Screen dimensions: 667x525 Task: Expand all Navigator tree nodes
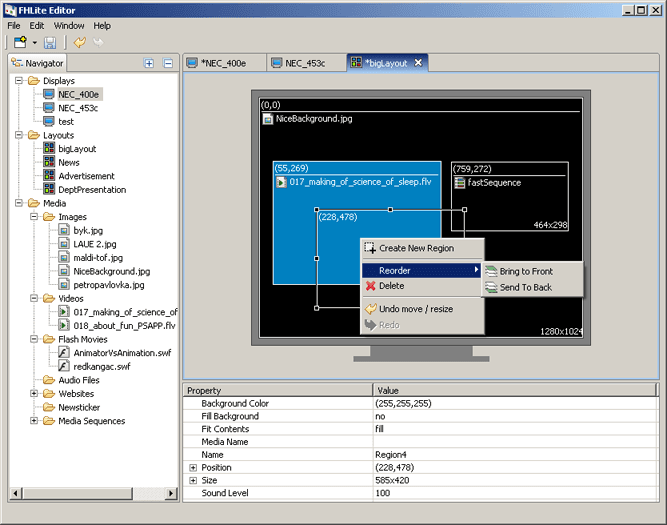(x=149, y=63)
